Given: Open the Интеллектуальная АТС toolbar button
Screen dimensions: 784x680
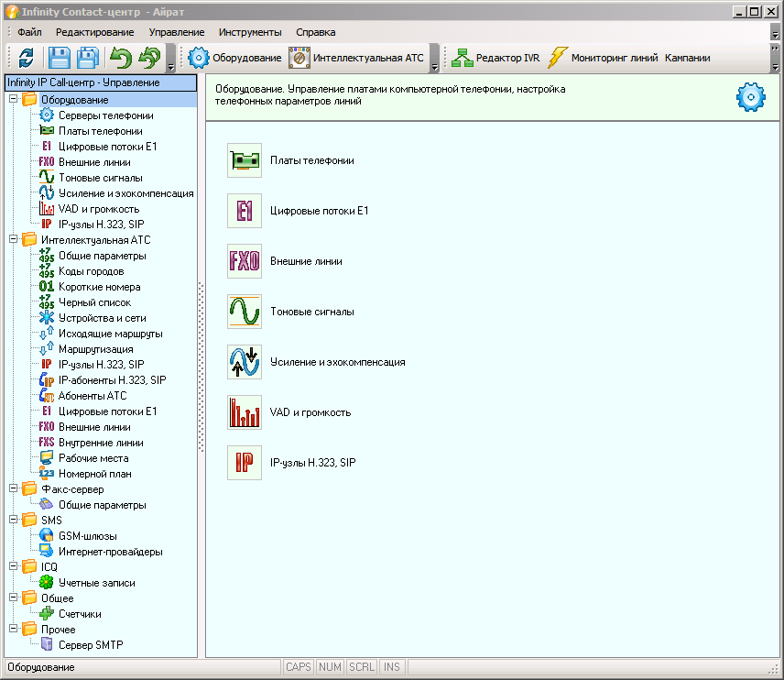Looking at the screenshot, I should click(x=356, y=58).
